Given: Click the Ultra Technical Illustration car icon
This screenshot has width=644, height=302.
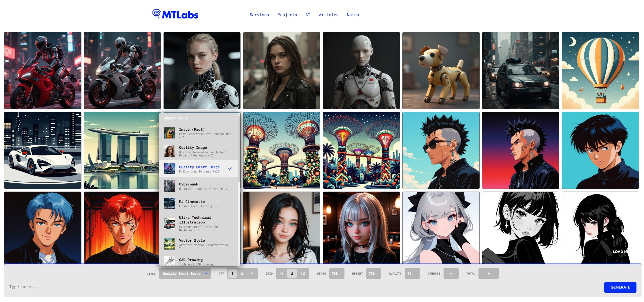Looking at the screenshot, I should [x=170, y=223].
